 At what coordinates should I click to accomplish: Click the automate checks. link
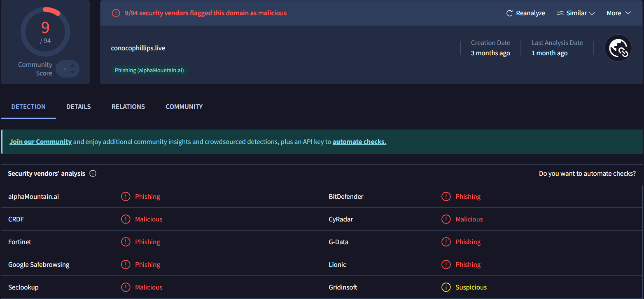359,142
